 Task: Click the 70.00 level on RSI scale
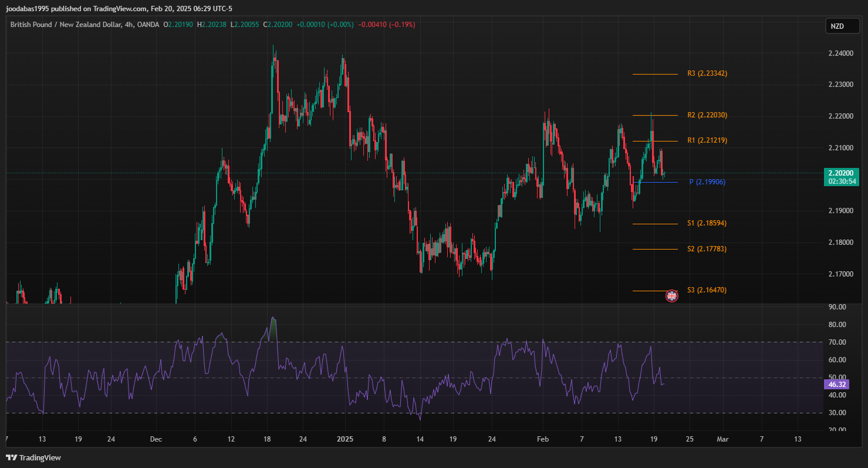tap(837, 342)
